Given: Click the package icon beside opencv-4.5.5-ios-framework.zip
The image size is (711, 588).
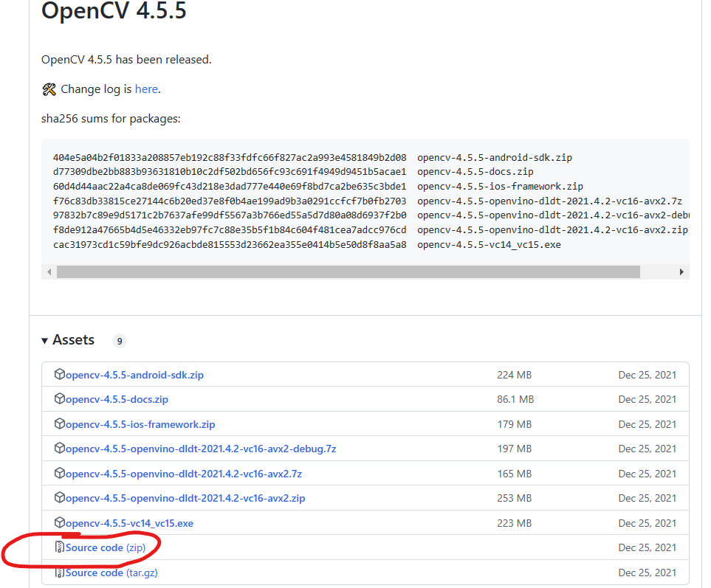Looking at the screenshot, I should pos(60,424).
